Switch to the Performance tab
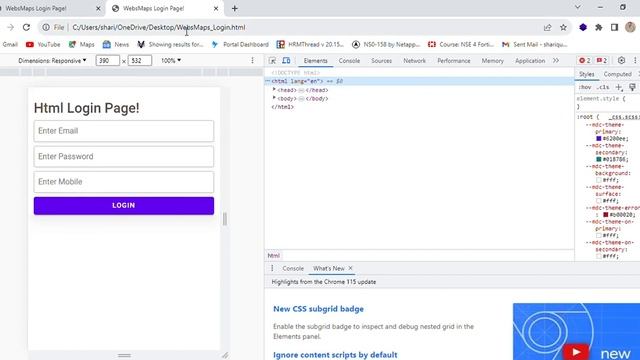Viewport: 640px width, 360px height. [453, 60]
